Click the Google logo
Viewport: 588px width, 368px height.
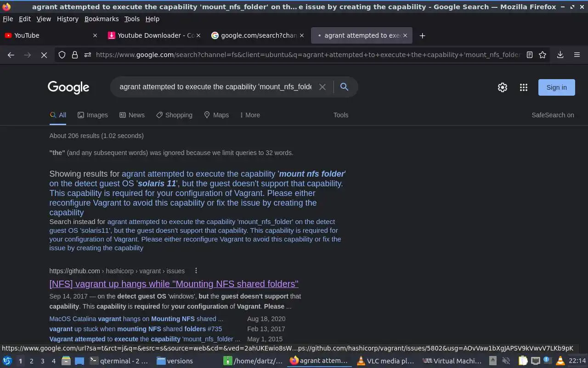(68, 87)
